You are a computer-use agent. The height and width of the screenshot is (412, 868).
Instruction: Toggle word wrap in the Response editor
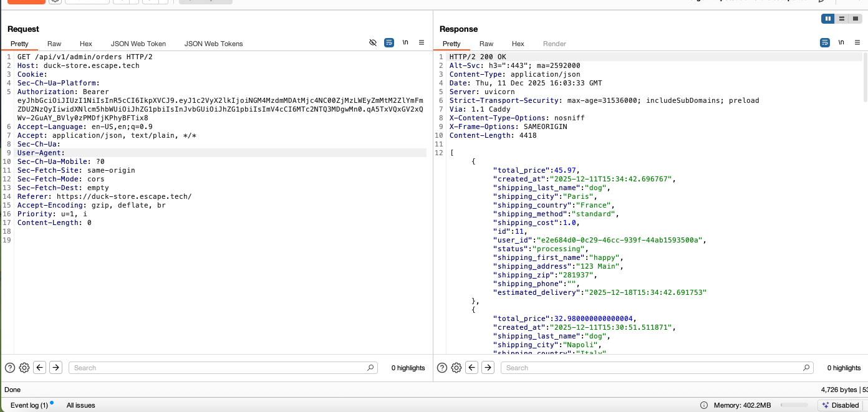coord(825,42)
